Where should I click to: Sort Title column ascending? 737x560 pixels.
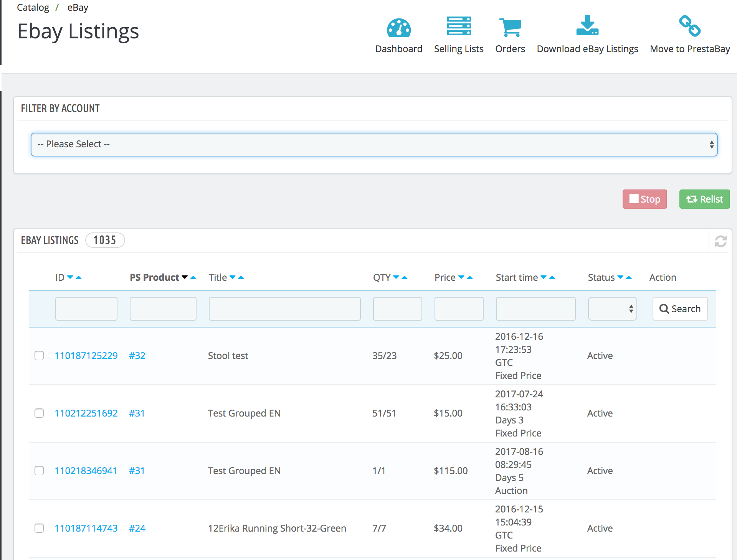tap(241, 277)
